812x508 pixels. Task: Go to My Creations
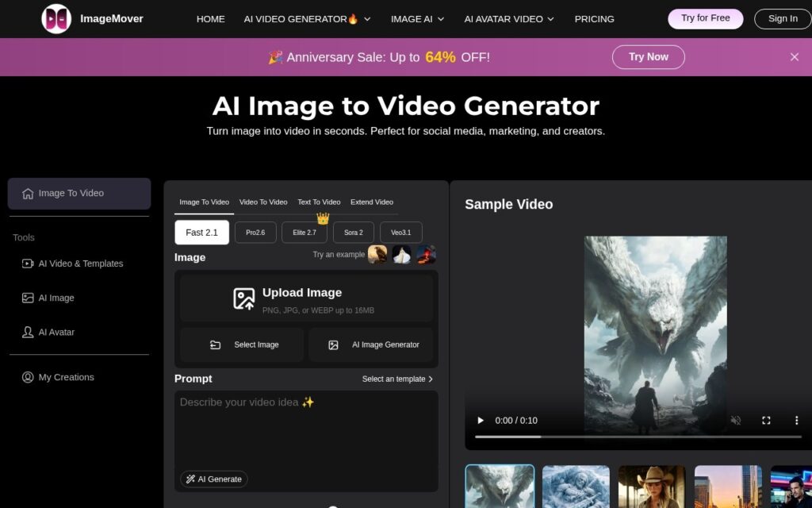pyautogui.click(x=58, y=377)
